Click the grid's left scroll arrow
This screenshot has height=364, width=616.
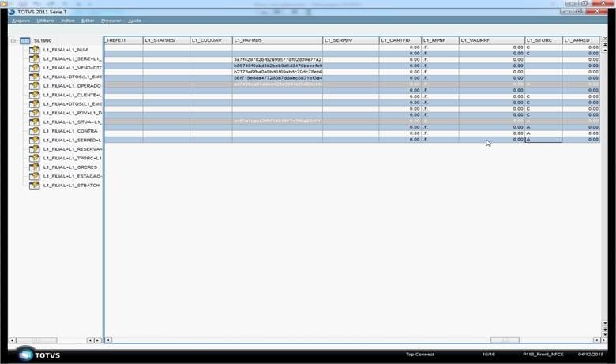[x=108, y=340]
